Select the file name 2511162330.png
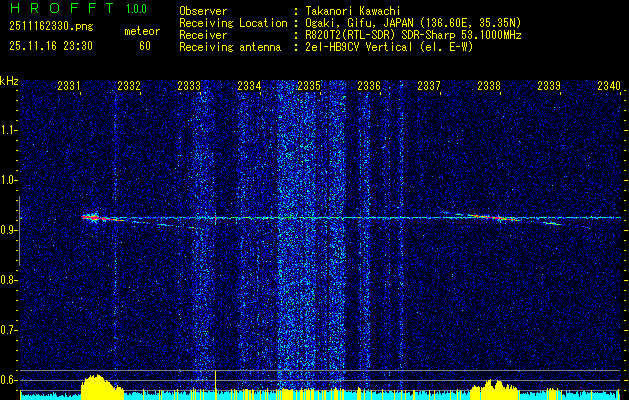This screenshot has width=629, height=400. pyautogui.click(x=51, y=27)
